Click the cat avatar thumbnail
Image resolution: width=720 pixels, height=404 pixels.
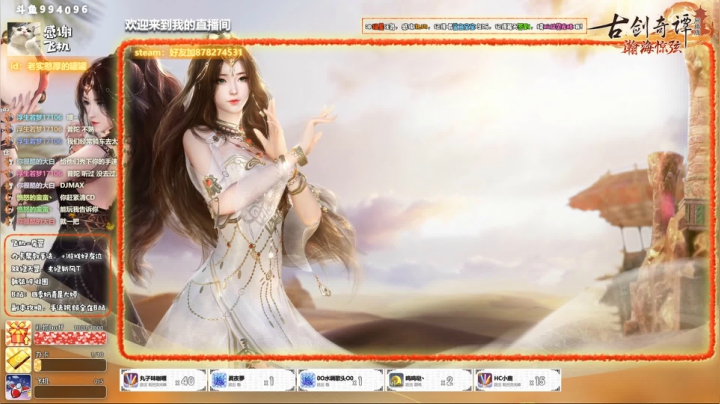tap(23, 39)
